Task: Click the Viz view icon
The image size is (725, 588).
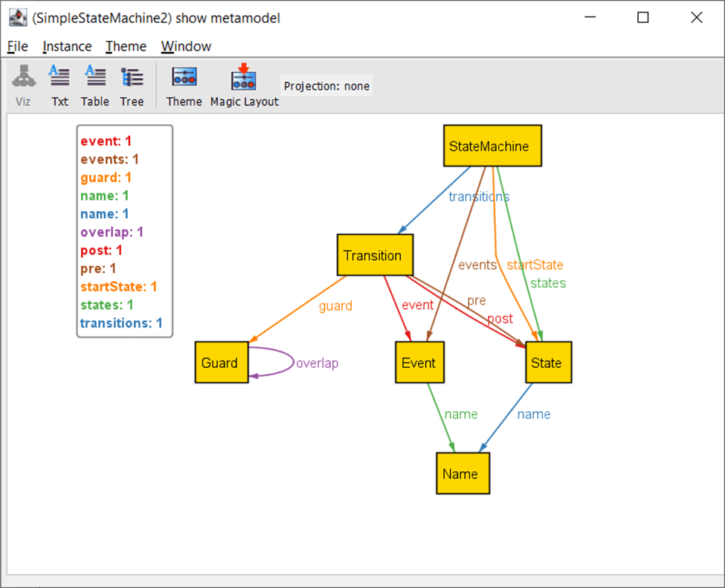Action: pyautogui.click(x=23, y=85)
